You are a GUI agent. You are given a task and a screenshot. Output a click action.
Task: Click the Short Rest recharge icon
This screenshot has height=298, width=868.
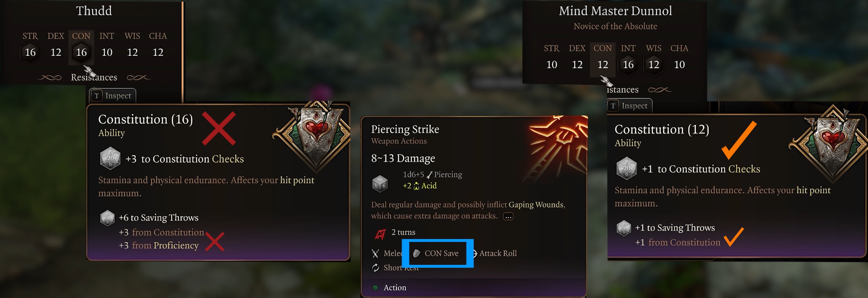click(375, 268)
